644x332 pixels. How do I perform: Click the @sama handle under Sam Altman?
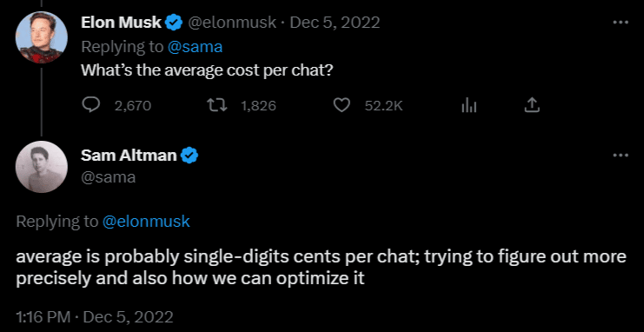click(x=108, y=177)
